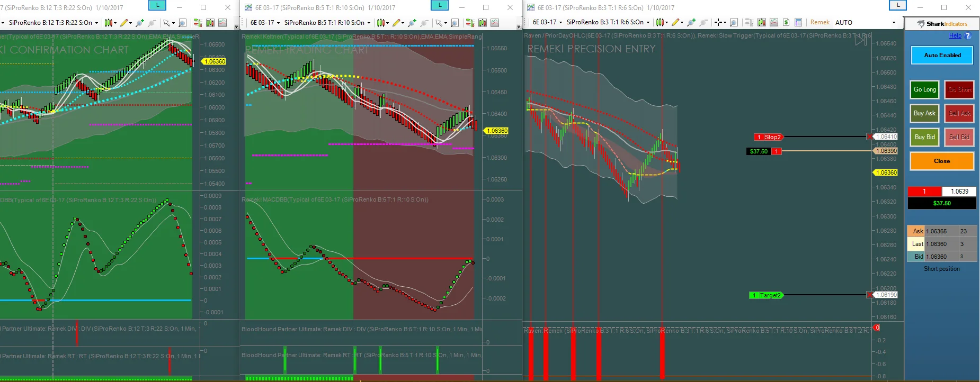Screen dimensions: 980x382
Task: Toggle Auto Enabled button in SharkIndicators panel
Action: tap(942, 55)
